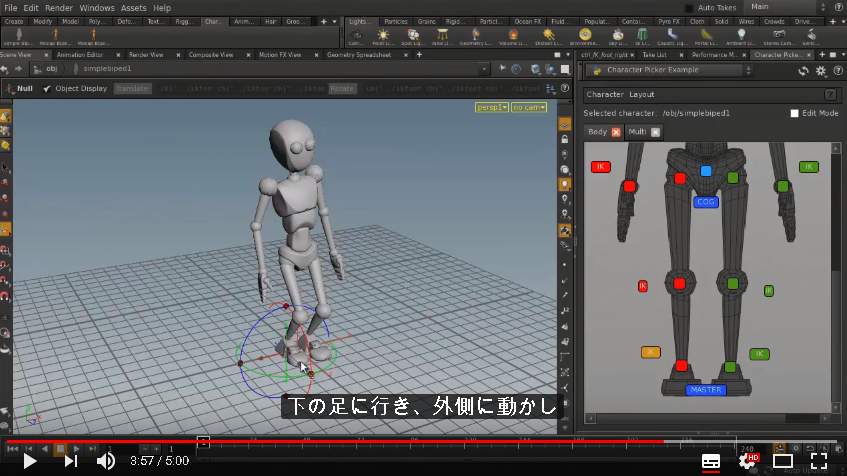The height and width of the screenshot is (476, 847).
Task: Select the Spot Light shelf icon
Action: coord(413,37)
